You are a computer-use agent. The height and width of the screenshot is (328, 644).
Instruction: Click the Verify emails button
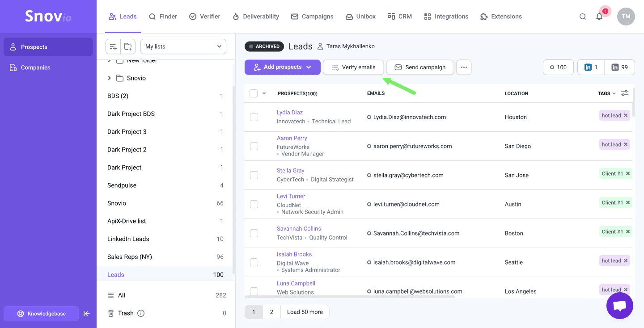click(x=353, y=67)
